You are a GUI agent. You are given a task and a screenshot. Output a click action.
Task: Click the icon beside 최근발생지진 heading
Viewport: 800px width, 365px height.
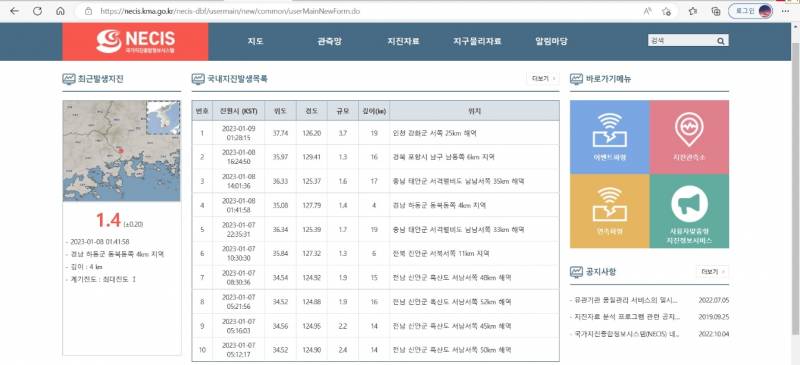(68, 79)
